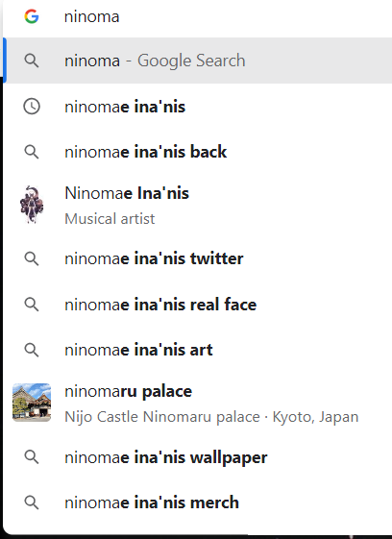Click the search icon beside 'ninomae ina'nis art'
Screen dimensions: 392x539
(x=32, y=350)
